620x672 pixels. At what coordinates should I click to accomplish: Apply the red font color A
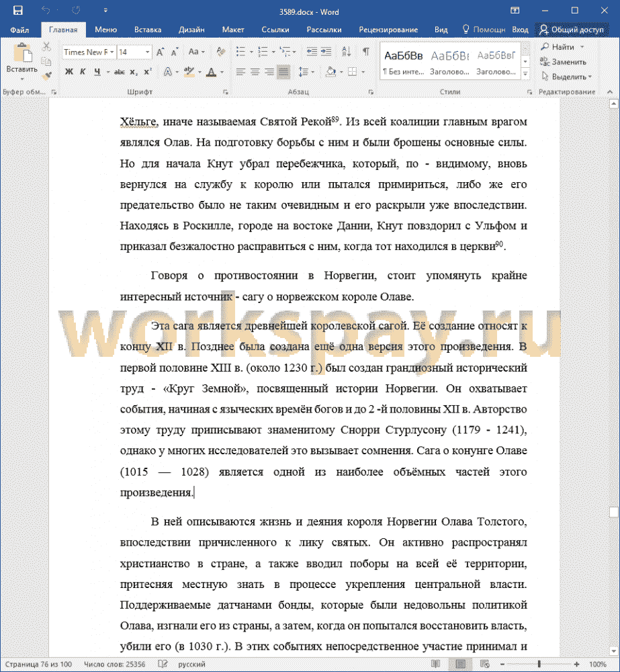click(x=211, y=72)
